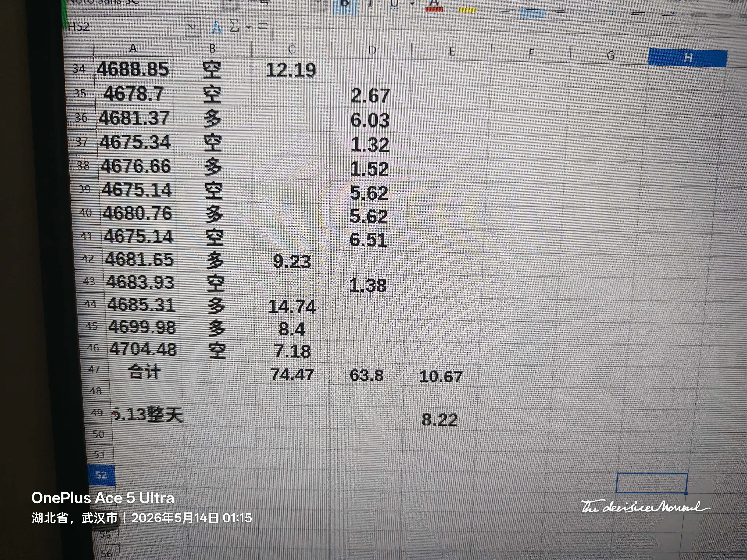Click the 8.22 cell
The image size is (747, 560).
[x=440, y=420]
